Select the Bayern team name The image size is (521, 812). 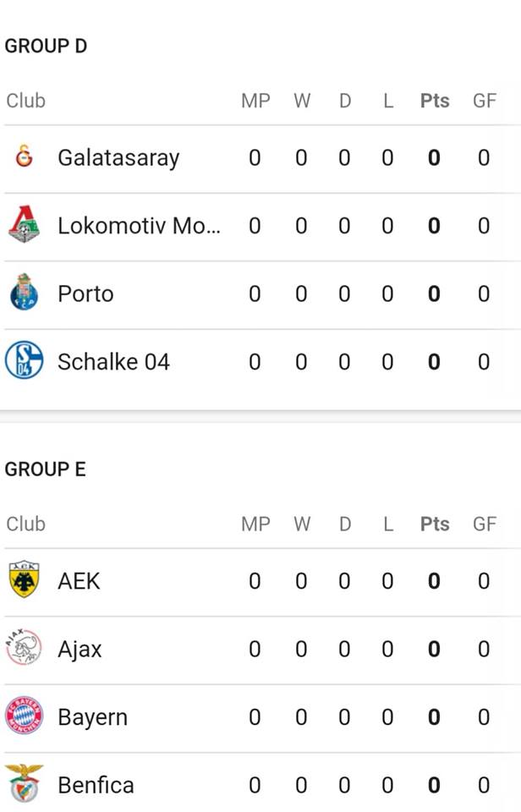pyautogui.click(x=93, y=718)
